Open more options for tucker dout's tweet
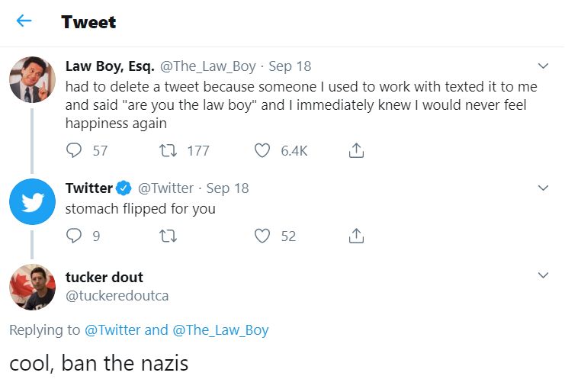565x392 pixels. [x=543, y=275]
